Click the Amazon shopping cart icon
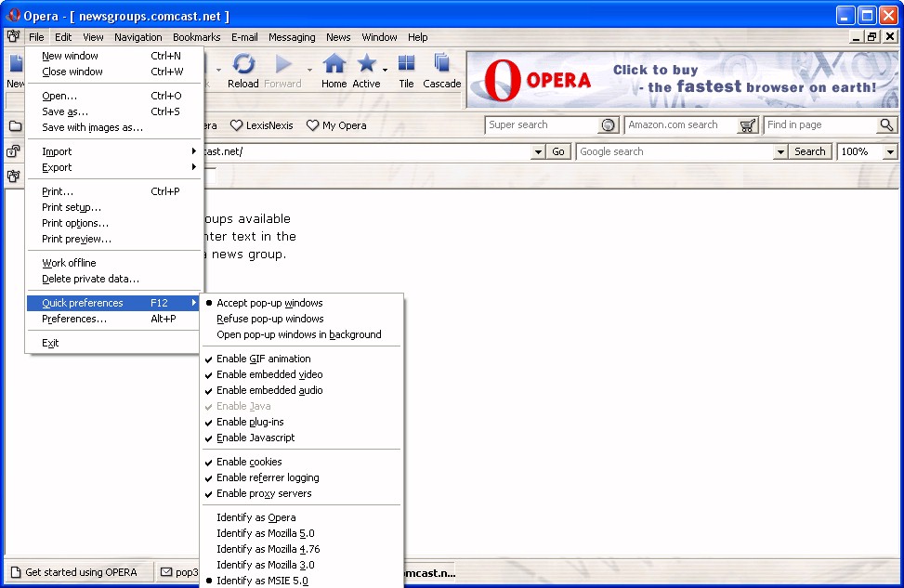The width and height of the screenshot is (904, 588). point(747,125)
